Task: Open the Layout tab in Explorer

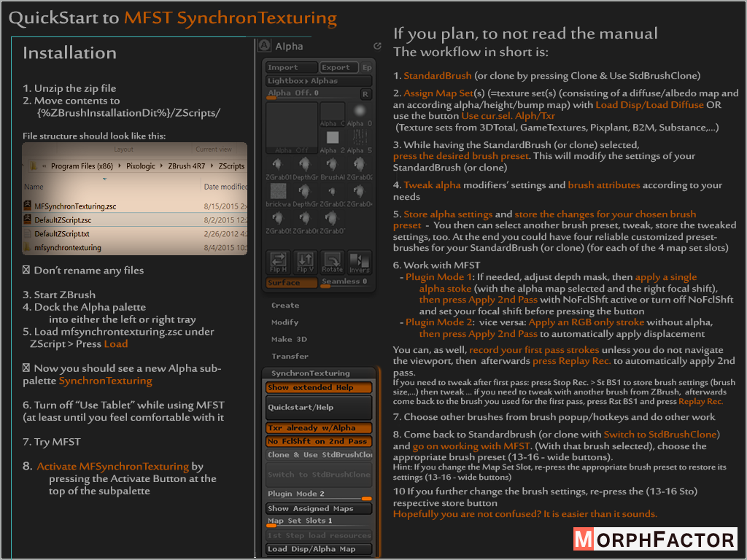Action: (123, 149)
